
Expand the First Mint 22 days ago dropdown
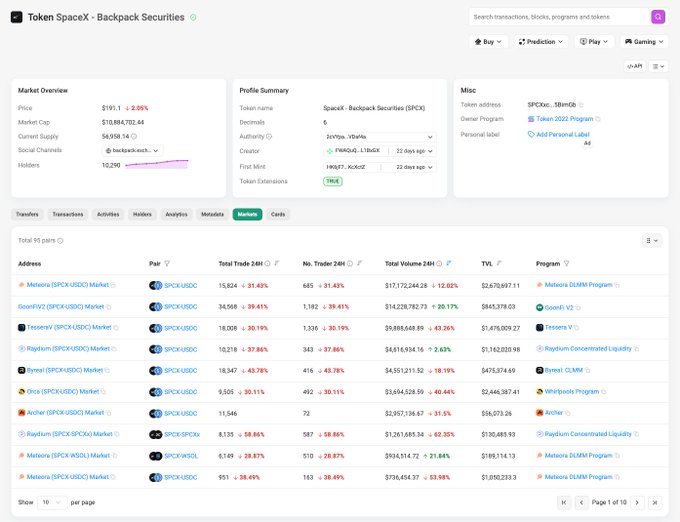coord(414,167)
